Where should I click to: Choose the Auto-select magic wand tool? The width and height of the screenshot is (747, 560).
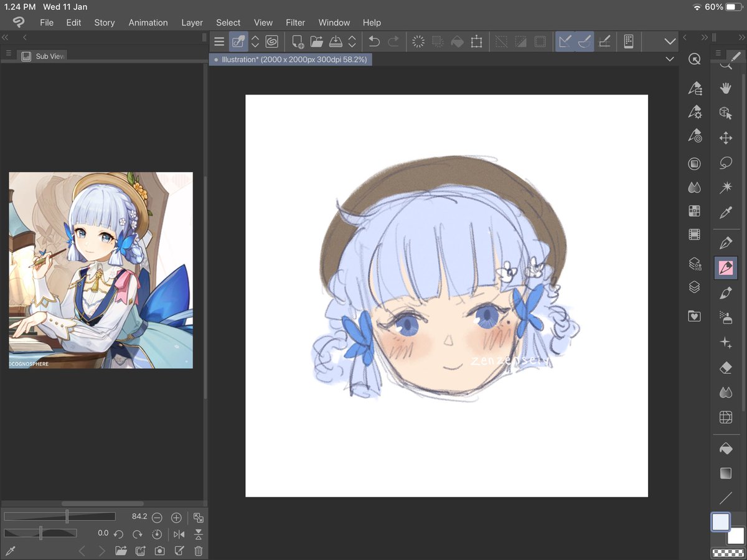click(726, 186)
